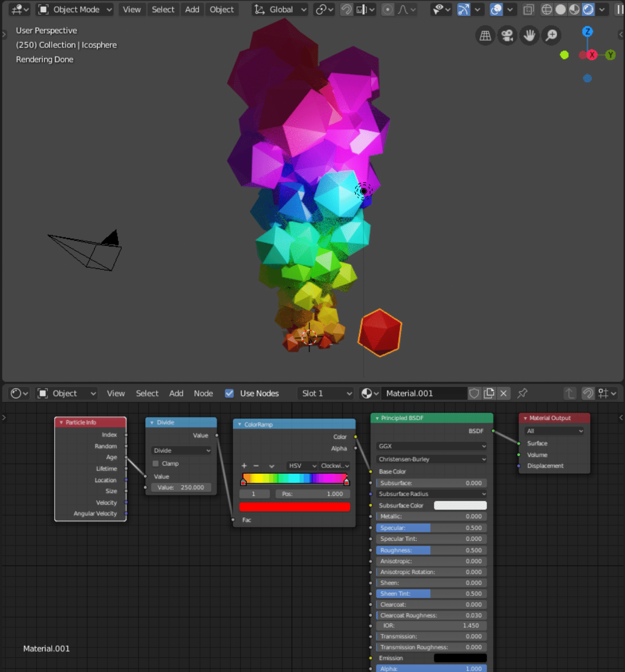Open transform pivot point selector
This screenshot has height=672, width=625.
[324, 9]
